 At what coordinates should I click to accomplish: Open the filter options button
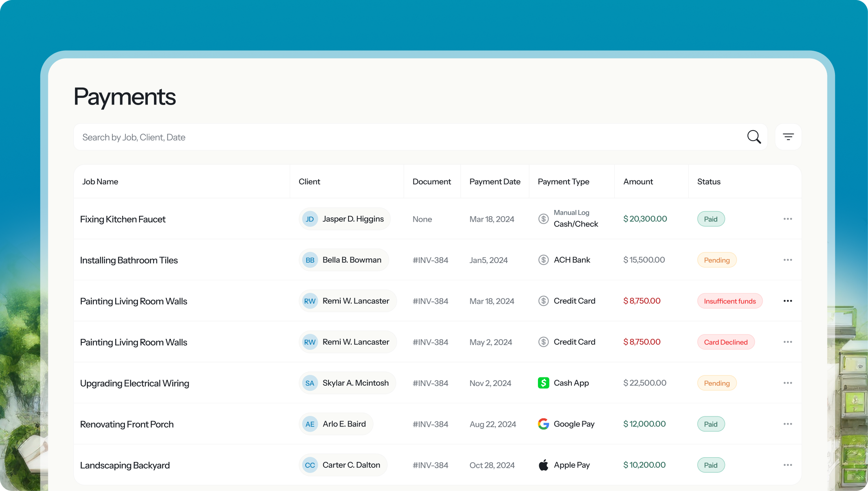click(x=788, y=137)
